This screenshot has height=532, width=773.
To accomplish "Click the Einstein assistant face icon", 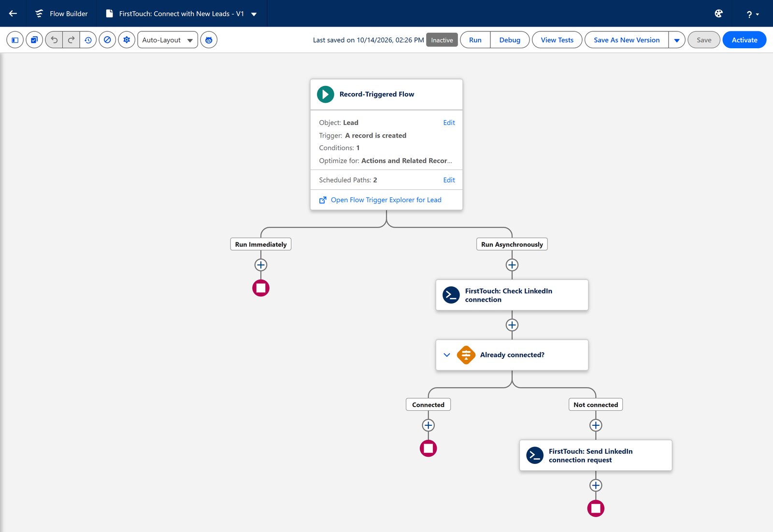I will 209,40.
